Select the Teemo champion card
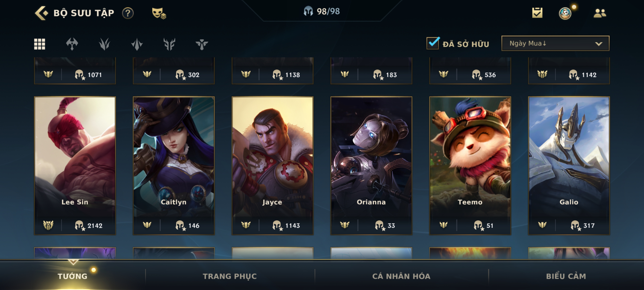Image resolution: width=644 pixels, height=290 pixels. tap(470, 166)
